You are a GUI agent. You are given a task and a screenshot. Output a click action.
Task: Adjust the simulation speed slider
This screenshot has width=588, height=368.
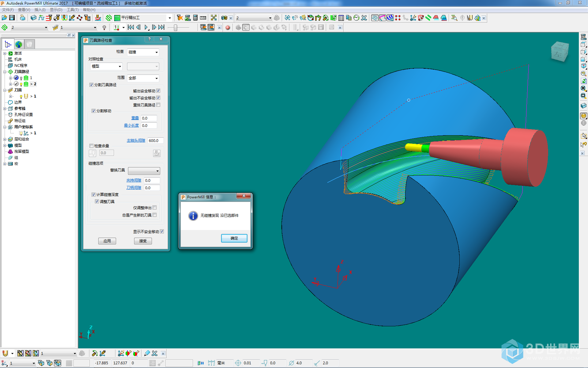(x=175, y=28)
